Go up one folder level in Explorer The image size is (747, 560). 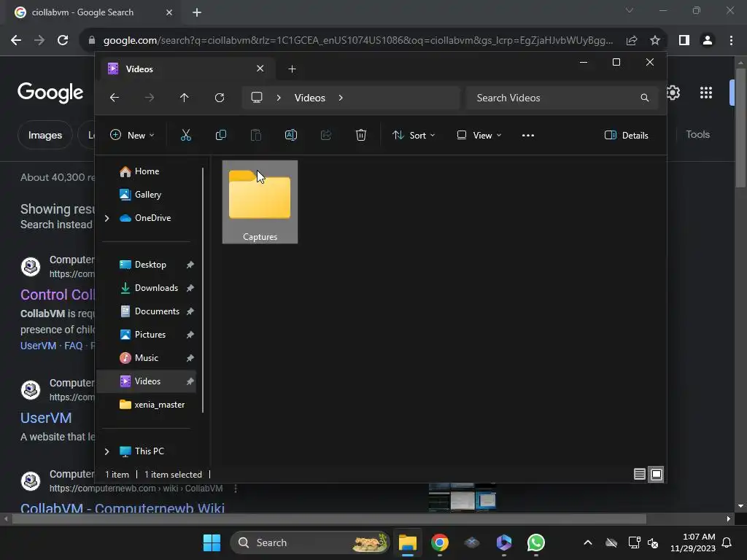click(185, 98)
